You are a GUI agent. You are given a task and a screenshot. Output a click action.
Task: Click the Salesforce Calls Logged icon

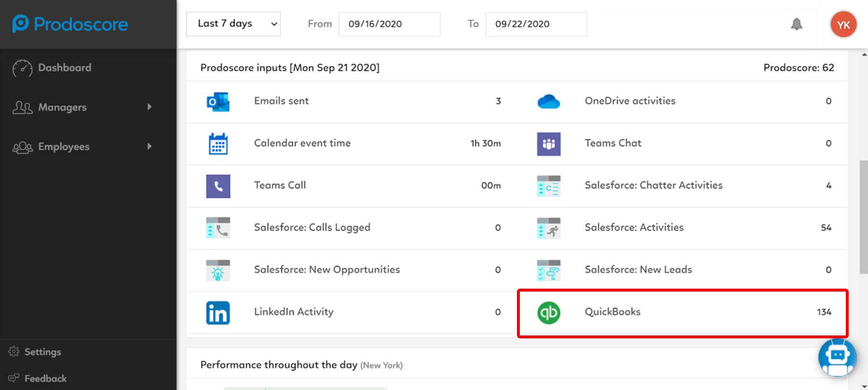218,228
